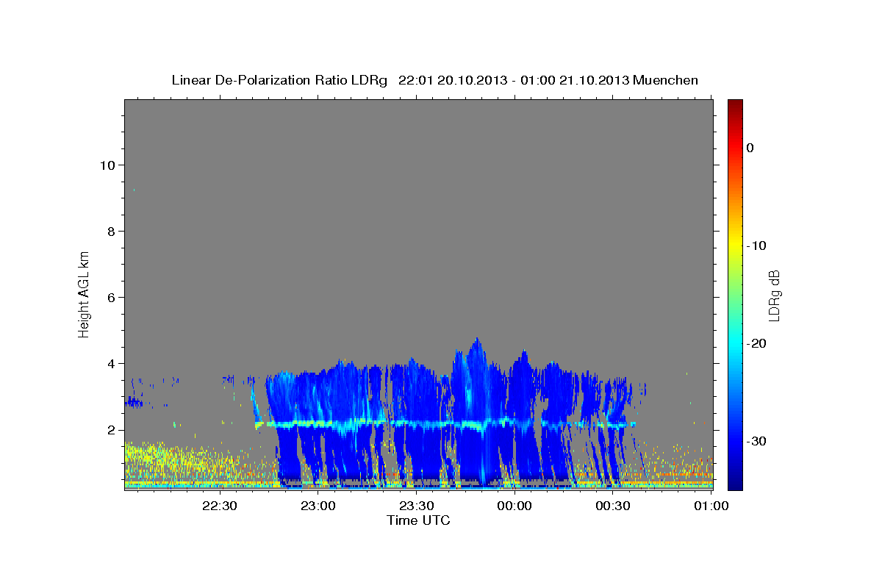Select the '22:30' time axis label

coord(220,506)
